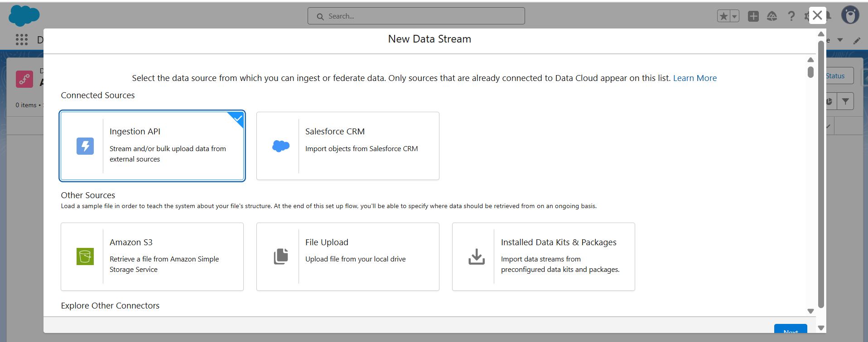The height and width of the screenshot is (342, 868).
Task: Close the New Data Stream dialog
Action: coord(817,15)
